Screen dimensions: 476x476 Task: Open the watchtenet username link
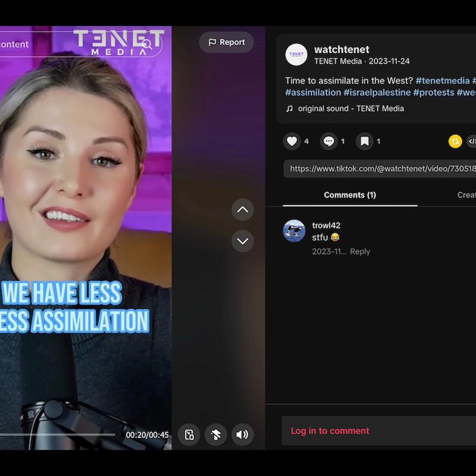coord(342,49)
